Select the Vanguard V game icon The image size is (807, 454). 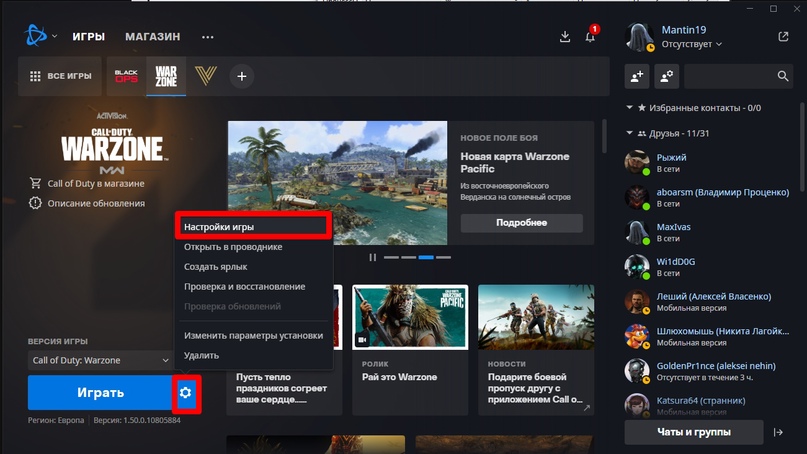coord(206,76)
